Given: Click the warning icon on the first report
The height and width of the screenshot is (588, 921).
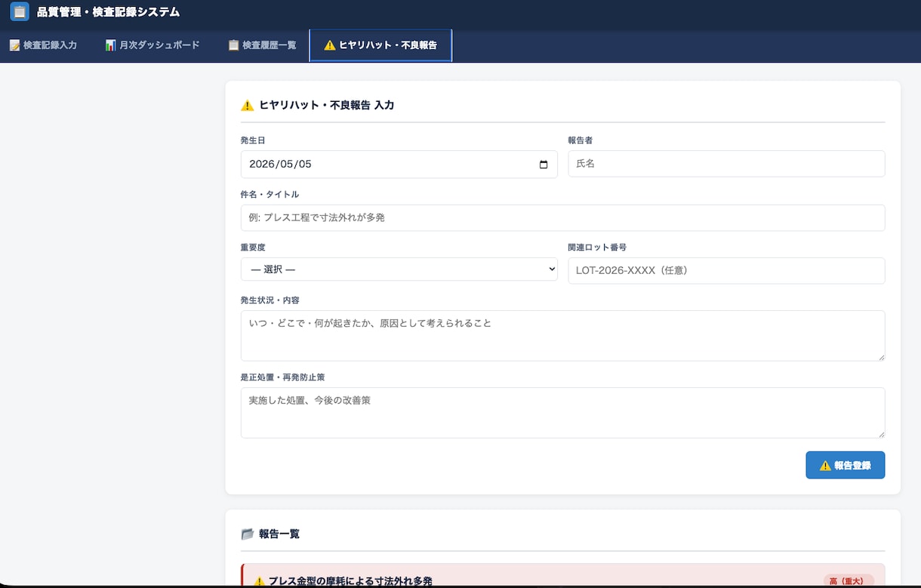Looking at the screenshot, I should tap(259, 581).
